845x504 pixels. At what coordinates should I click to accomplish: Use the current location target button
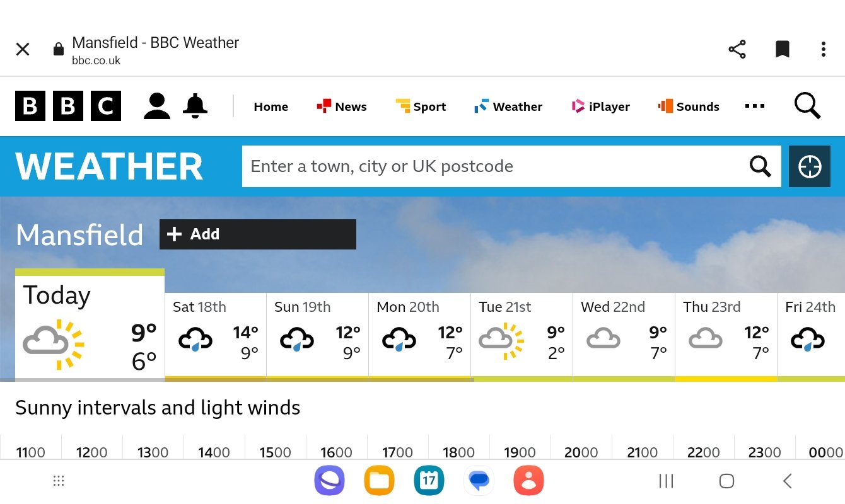tap(810, 166)
